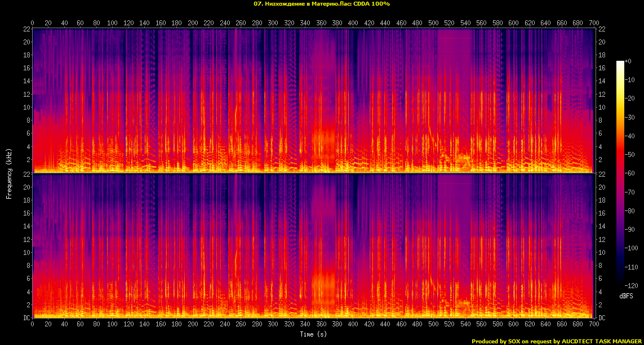Click the lower channel spectrogram near 520 seconds
The image size is (644, 345).
pyautogui.click(x=449, y=248)
